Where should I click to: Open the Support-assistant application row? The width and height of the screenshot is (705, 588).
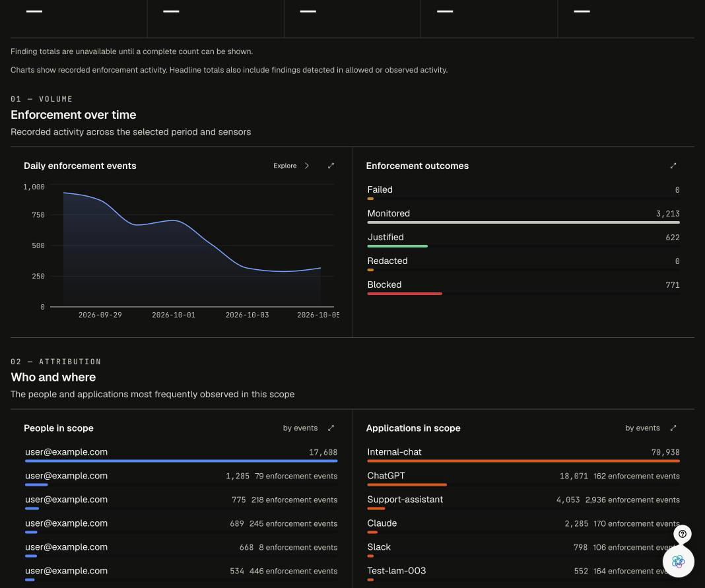(523, 502)
